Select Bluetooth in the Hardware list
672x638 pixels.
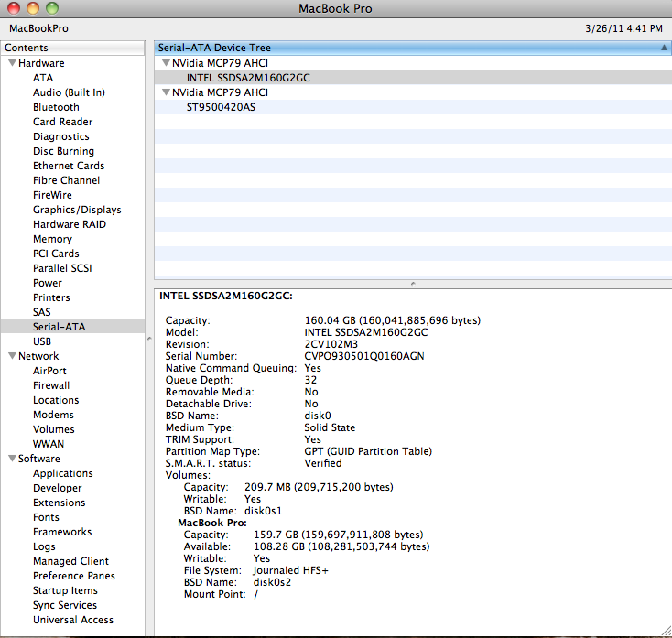56,107
